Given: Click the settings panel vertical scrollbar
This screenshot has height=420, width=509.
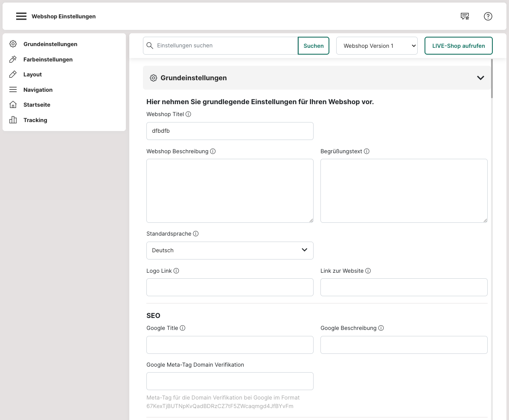Looking at the screenshot, I should 493,78.
